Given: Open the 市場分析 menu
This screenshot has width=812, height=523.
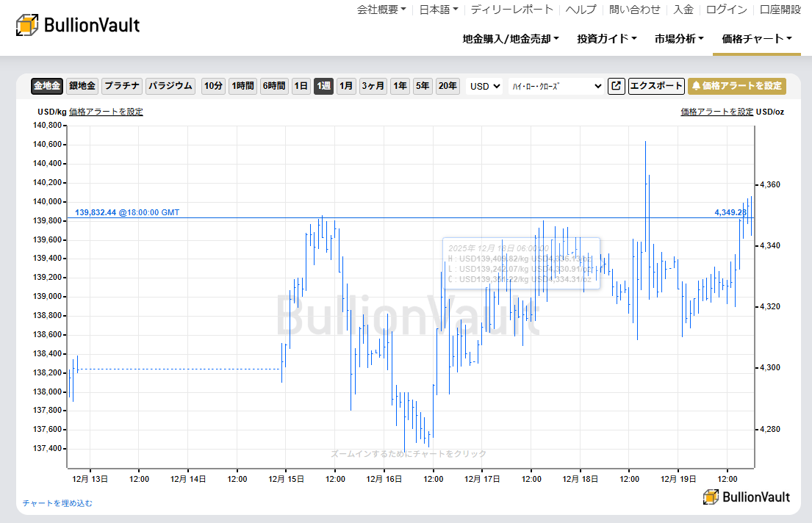Looking at the screenshot, I should click(x=678, y=38).
